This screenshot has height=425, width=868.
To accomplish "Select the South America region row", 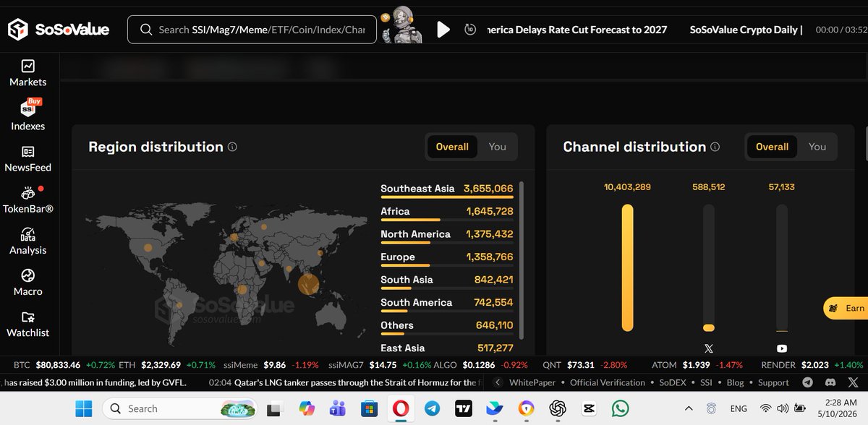I will (447, 304).
